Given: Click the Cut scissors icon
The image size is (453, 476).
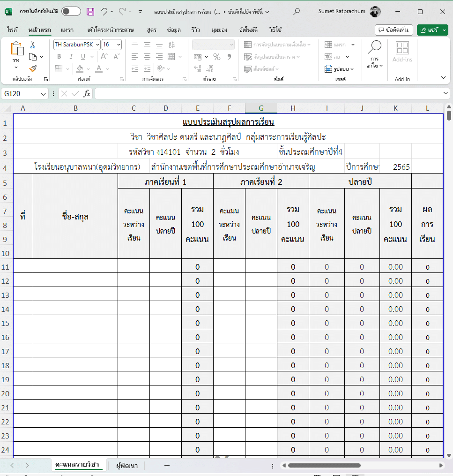Looking at the screenshot, I should coord(33,45).
